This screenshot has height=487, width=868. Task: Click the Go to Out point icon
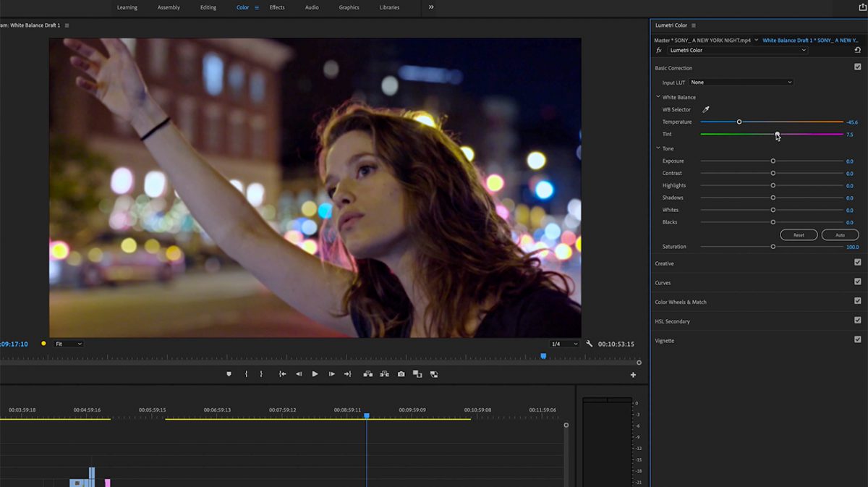[x=348, y=373]
